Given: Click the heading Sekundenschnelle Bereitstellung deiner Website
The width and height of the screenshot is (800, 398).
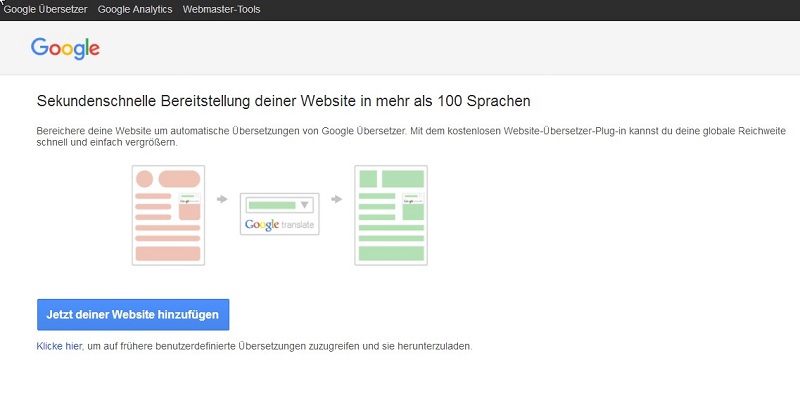Looking at the screenshot, I should coord(283,101).
